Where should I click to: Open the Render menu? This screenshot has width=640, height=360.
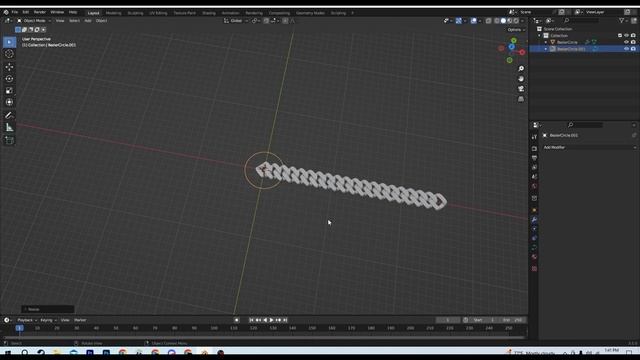coord(40,12)
